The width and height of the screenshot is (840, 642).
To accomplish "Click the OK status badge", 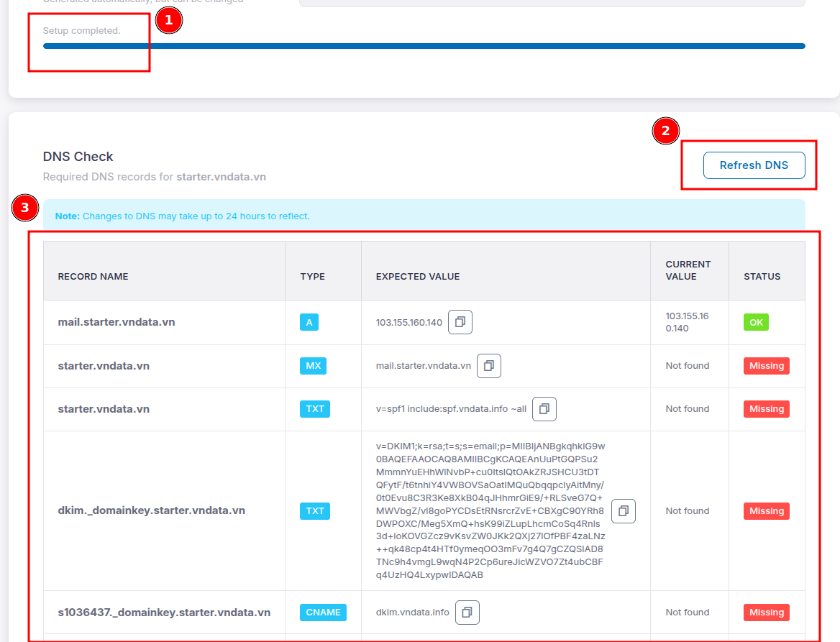I will 756,322.
